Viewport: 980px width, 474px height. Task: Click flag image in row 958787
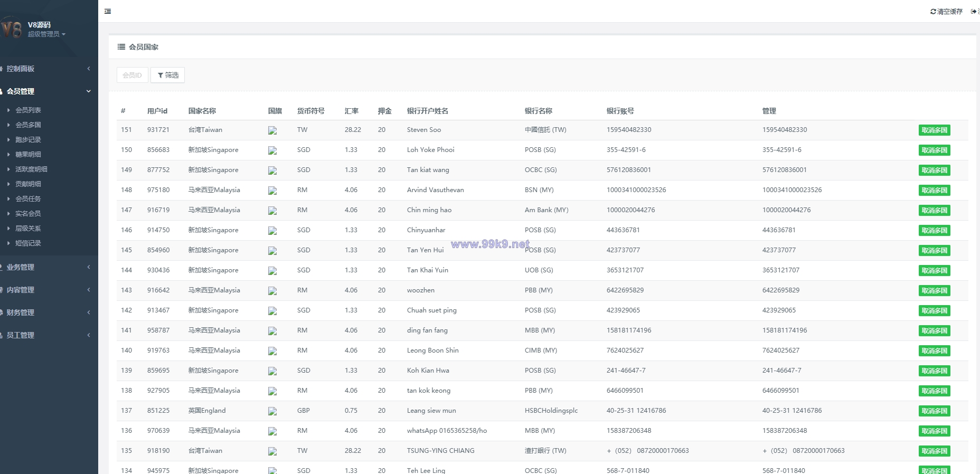tap(272, 331)
